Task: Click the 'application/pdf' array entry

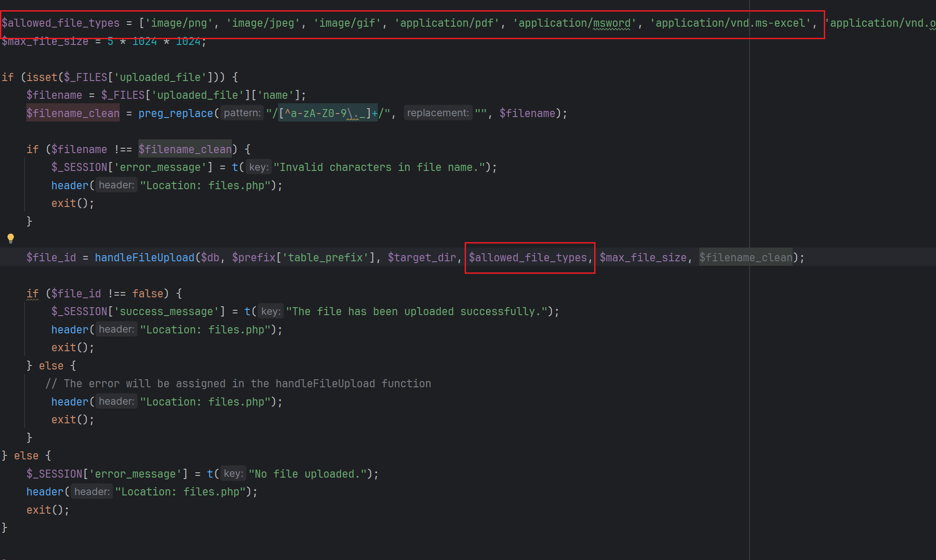Action: coord(447,23)
